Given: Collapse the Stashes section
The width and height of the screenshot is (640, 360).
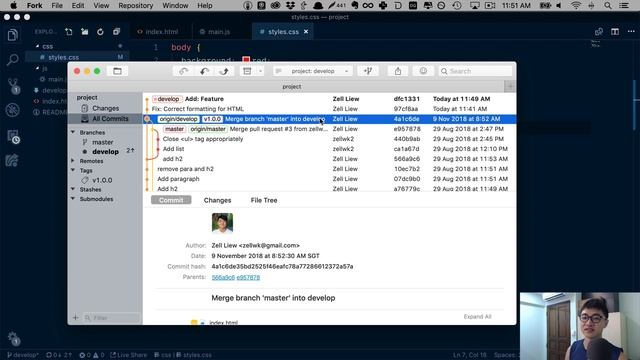Looking at the screenshot, I should point(73,189).
